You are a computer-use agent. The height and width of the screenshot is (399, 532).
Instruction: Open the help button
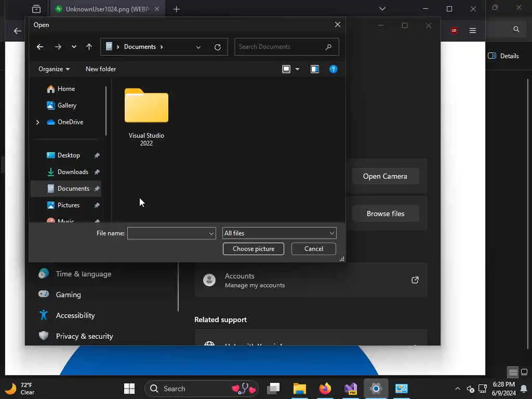tap(333, 69)
